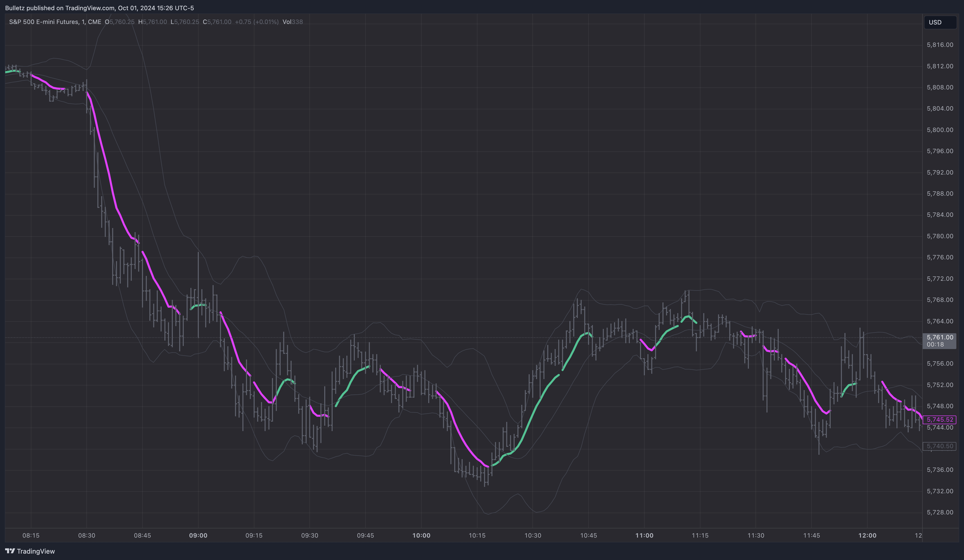The width and height of the screenshot is (964, 560).
Task: Click the close value C5,761.00 in the legend
Action: point(217,22)
